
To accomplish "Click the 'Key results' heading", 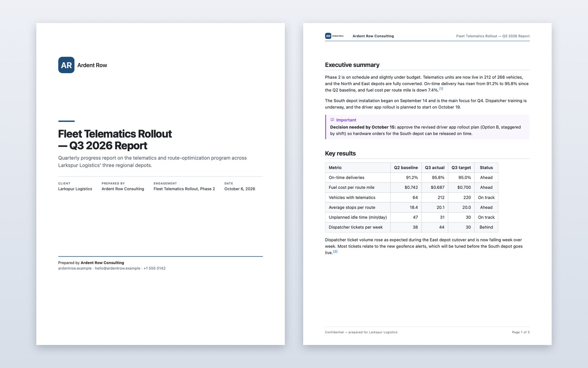I will [x=340, y=153].
